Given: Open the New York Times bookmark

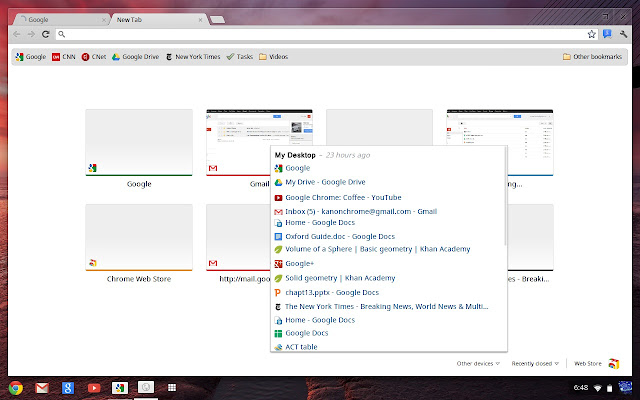Looking at the screenshot, I should [193, 57].
